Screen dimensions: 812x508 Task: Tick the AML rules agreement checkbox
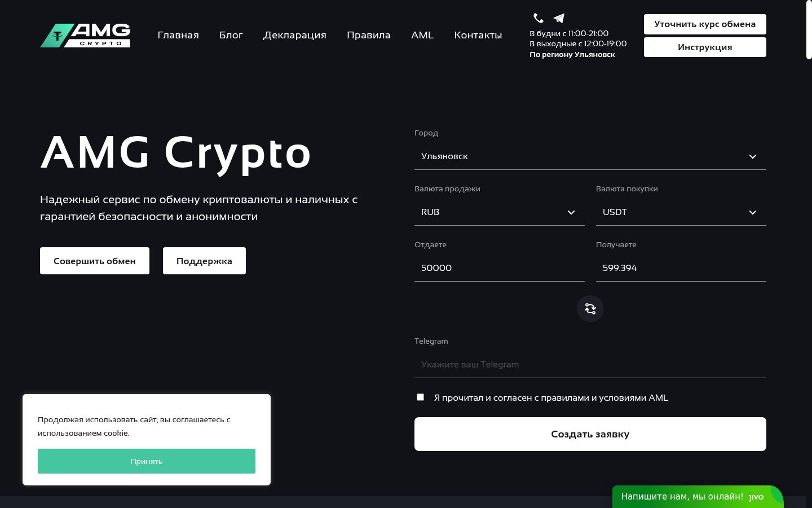tap(420, 397)
